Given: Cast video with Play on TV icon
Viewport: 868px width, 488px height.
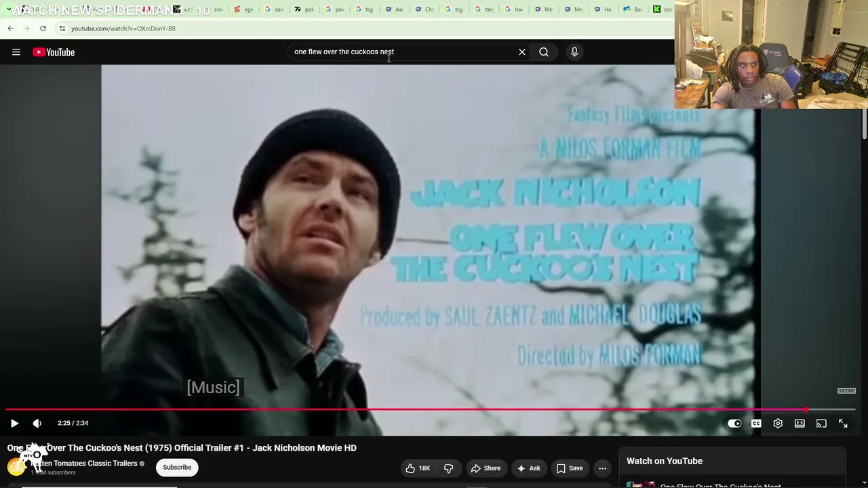Looking at the screenshot, I should coord(821,423).
